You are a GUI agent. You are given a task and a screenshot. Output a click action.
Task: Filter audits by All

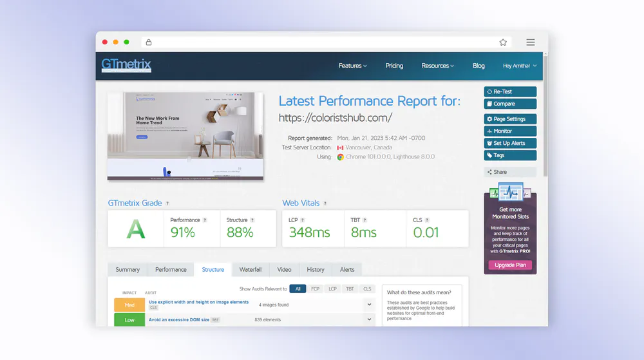point(298,289)
